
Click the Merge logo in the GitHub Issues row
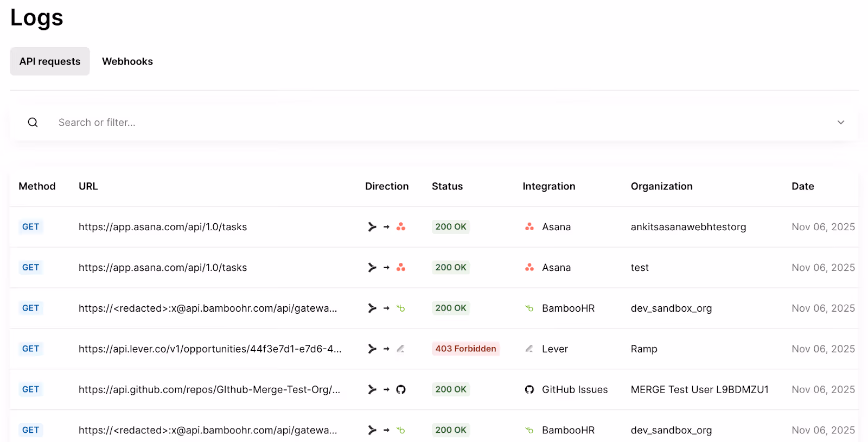click(372, 390)
